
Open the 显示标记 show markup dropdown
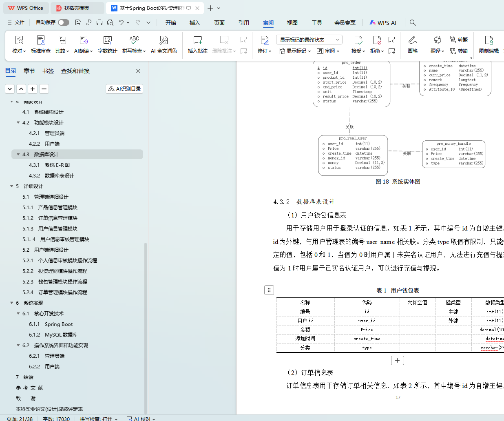(295, 51)
